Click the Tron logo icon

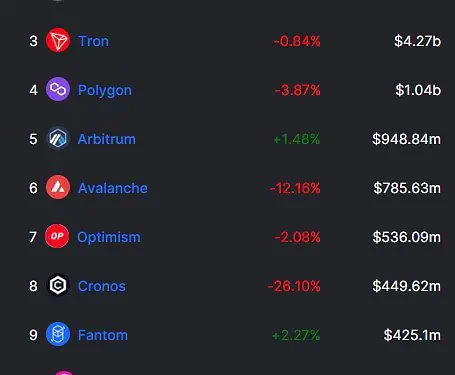pos(58,40)
